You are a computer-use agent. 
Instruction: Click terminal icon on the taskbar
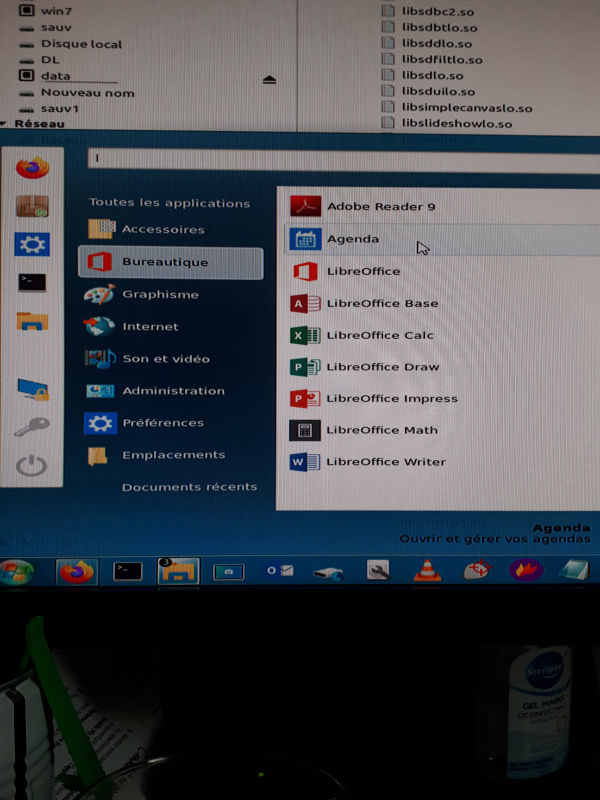(128, 571)
